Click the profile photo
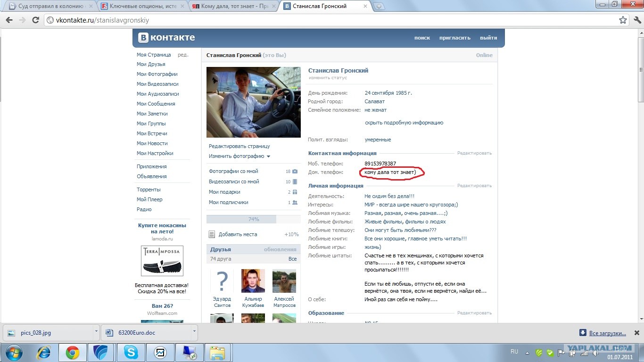This screenshot has height=362, width=644. tap(254, 102)
